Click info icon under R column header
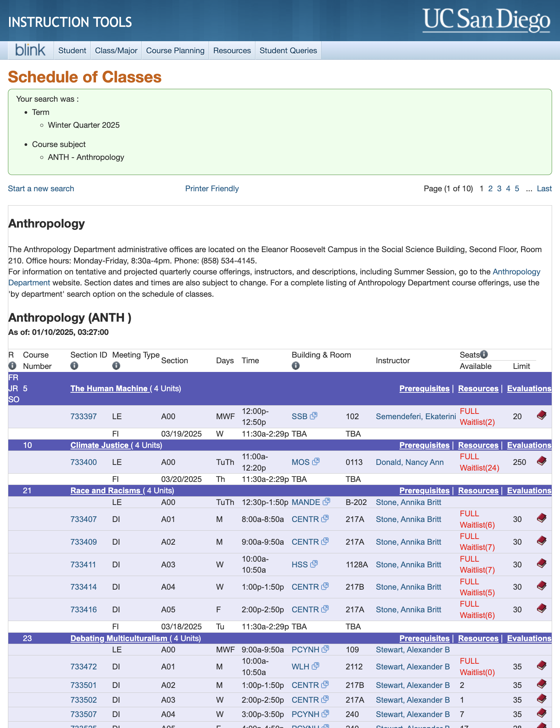560x728 pixels. (12, 366)
